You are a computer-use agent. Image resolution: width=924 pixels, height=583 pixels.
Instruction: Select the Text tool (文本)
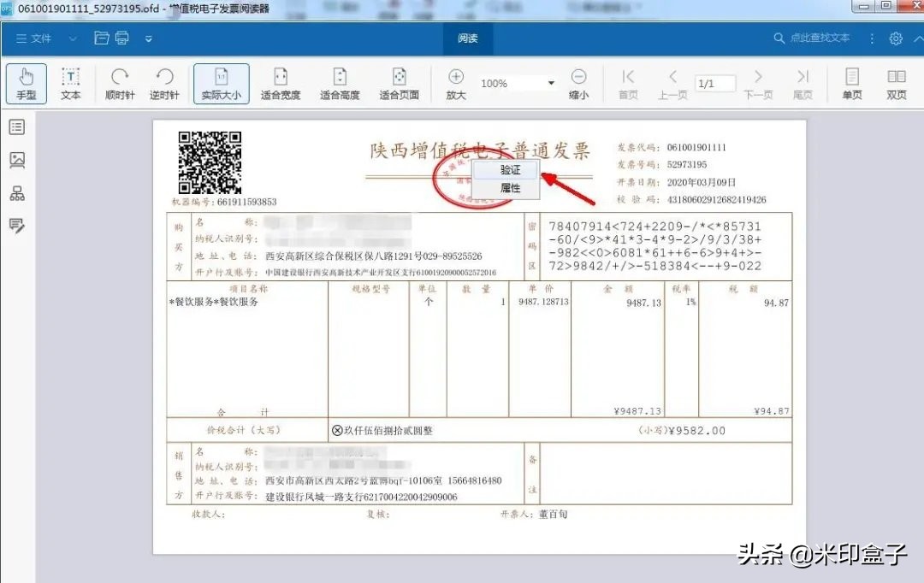[x=71, y=83]
